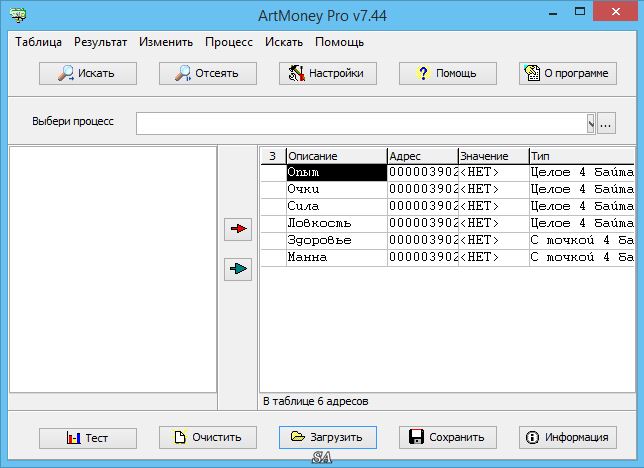Click the address cell in the Ловкость row

pyautogui.click(x=423, y=224)
